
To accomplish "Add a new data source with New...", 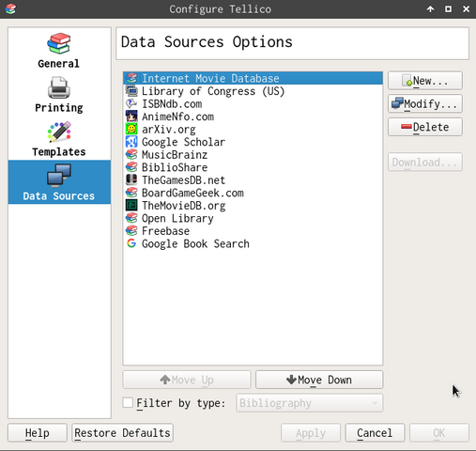I will [x=425, y=81].
